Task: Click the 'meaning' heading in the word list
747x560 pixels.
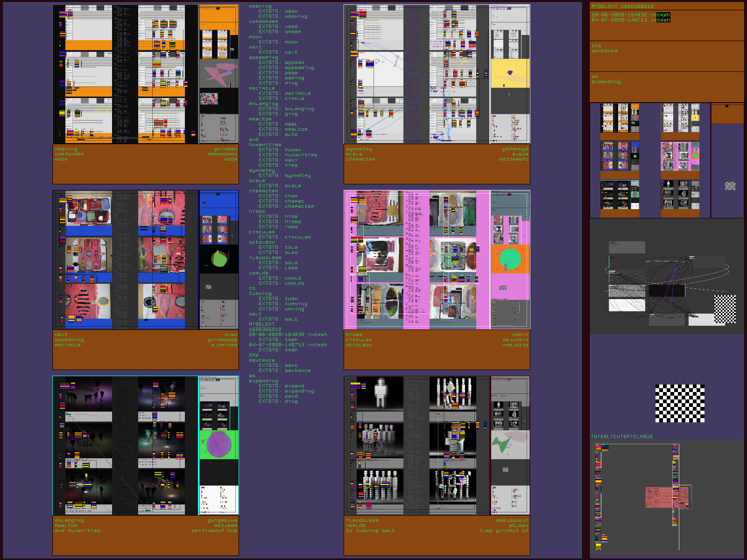Action: coord(260,6)
